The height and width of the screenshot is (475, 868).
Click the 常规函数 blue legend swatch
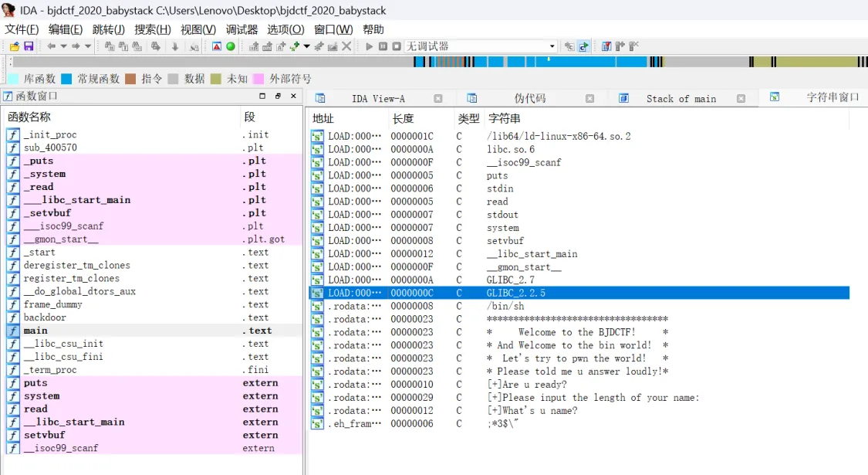pyautogui.click(x=66, y=80)
